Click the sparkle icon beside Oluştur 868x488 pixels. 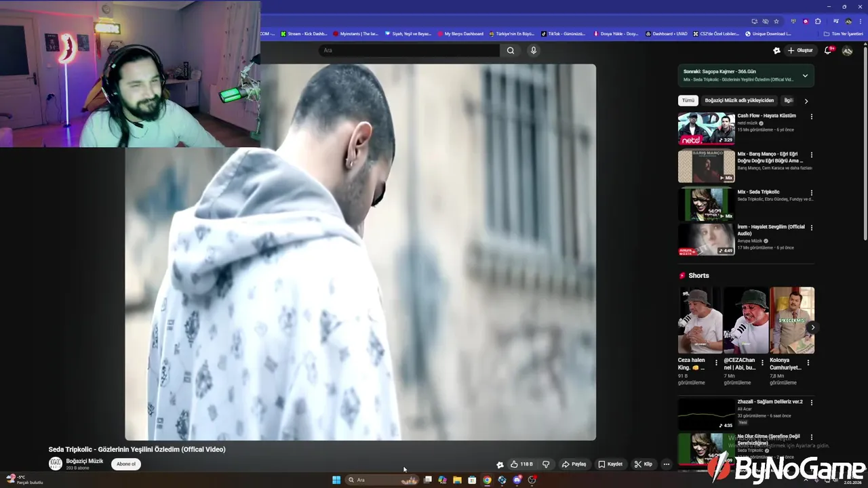776,50
